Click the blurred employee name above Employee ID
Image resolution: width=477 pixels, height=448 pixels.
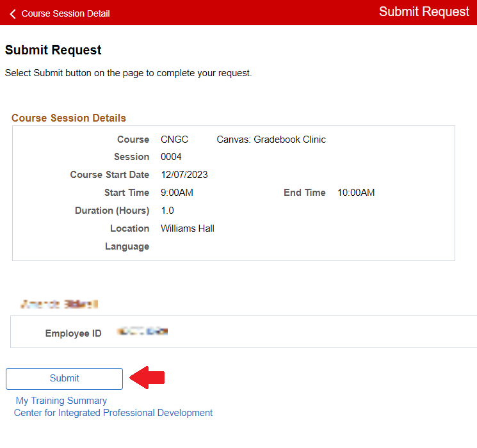point(59,304)
